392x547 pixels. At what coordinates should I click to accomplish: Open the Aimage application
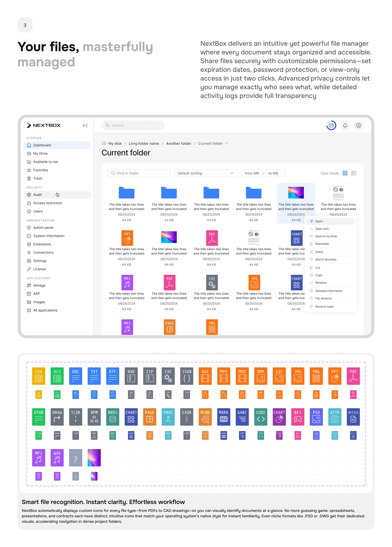point(39,285)
